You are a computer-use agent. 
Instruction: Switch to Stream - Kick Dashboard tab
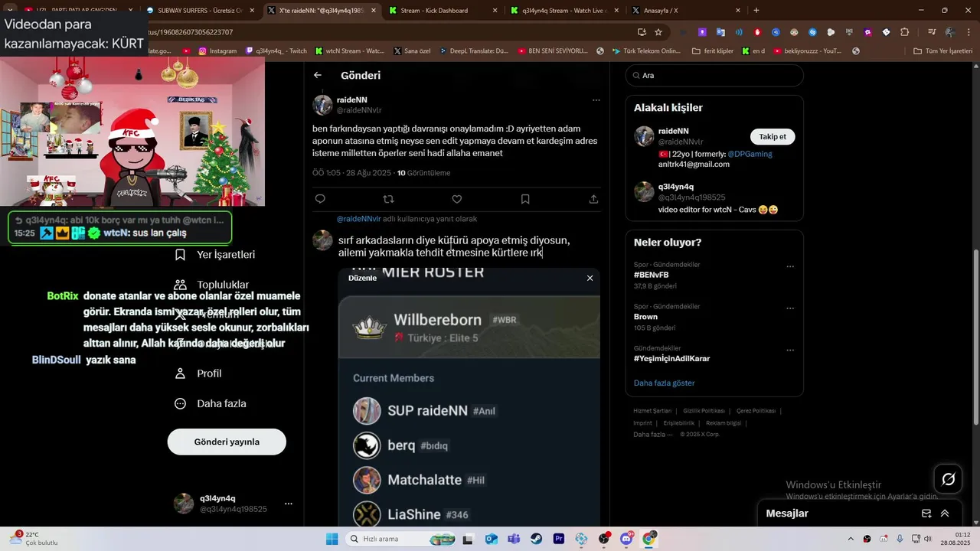pyautogui.click(x=442, y=11)
